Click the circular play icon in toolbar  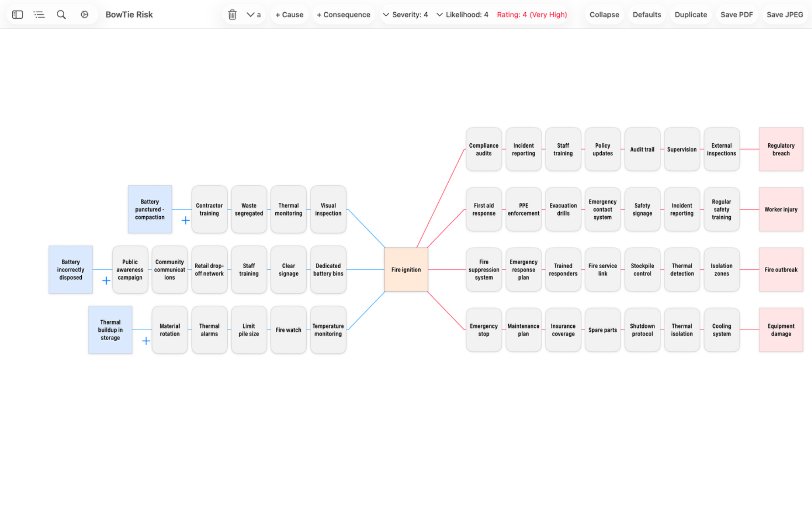click(x=84, y=15)
